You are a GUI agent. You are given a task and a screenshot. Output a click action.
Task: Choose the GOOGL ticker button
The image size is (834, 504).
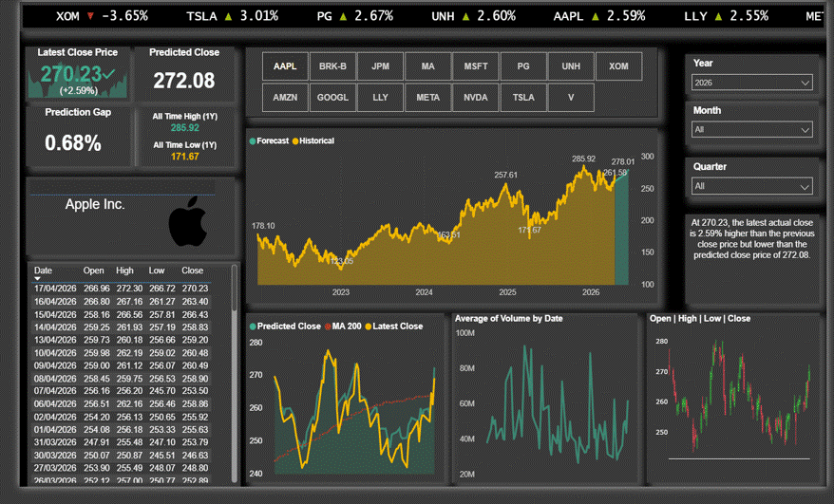pyautogui.click(x=332, y=98)
